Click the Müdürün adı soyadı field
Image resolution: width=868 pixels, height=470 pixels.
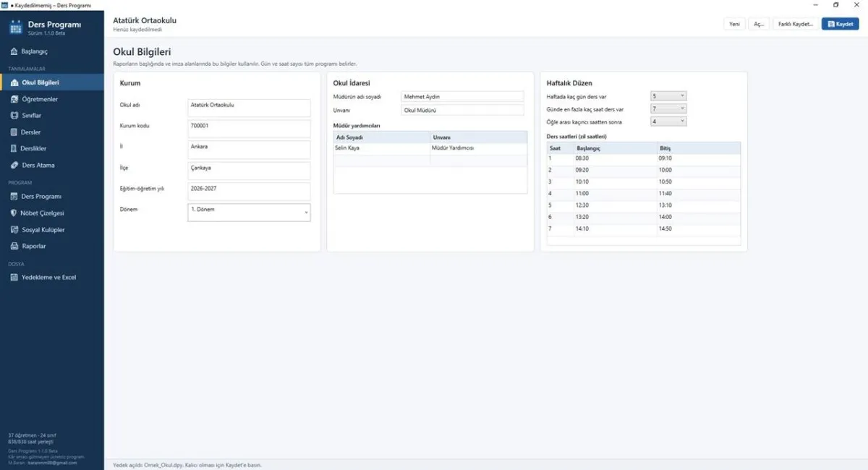click(462, 96)
